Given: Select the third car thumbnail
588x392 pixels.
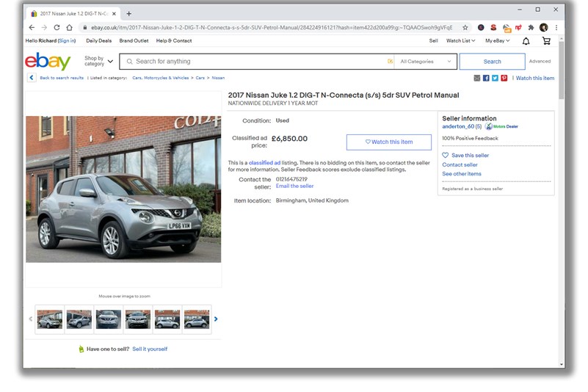Looking at the screenshot, I should click(109, 319).
